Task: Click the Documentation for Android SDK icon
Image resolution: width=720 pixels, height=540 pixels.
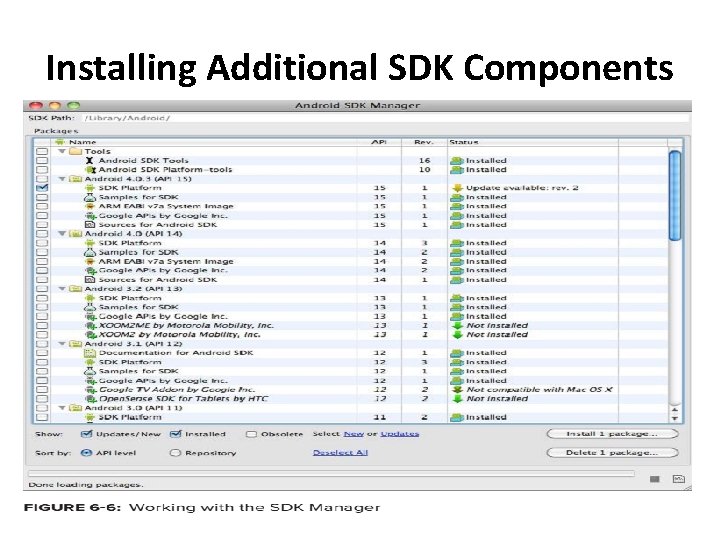Action: (90, 353)
